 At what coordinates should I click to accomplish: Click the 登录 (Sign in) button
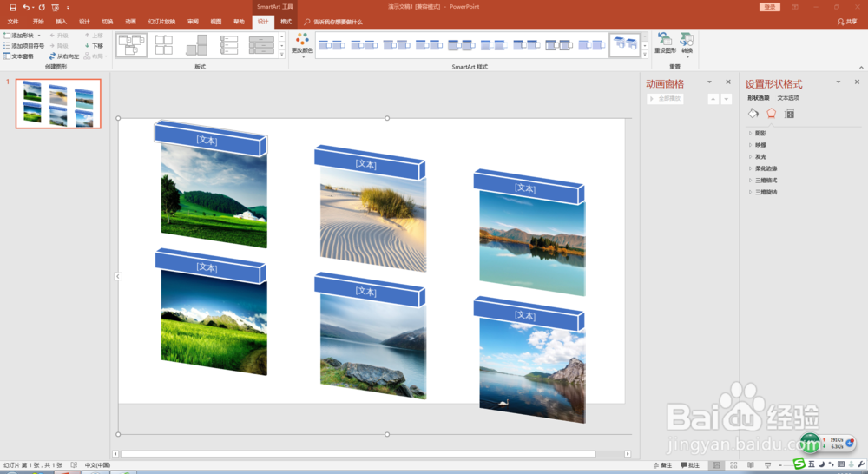point(769,7)
